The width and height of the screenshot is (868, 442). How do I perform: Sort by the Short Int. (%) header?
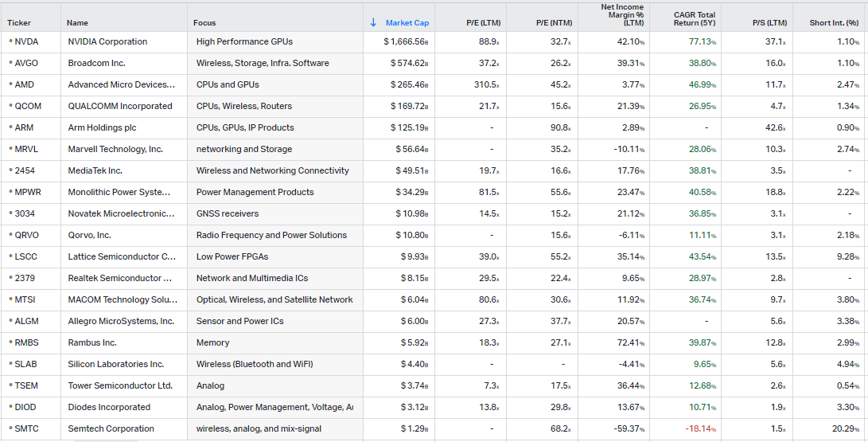pyautogui.click(x=835, y=23)
